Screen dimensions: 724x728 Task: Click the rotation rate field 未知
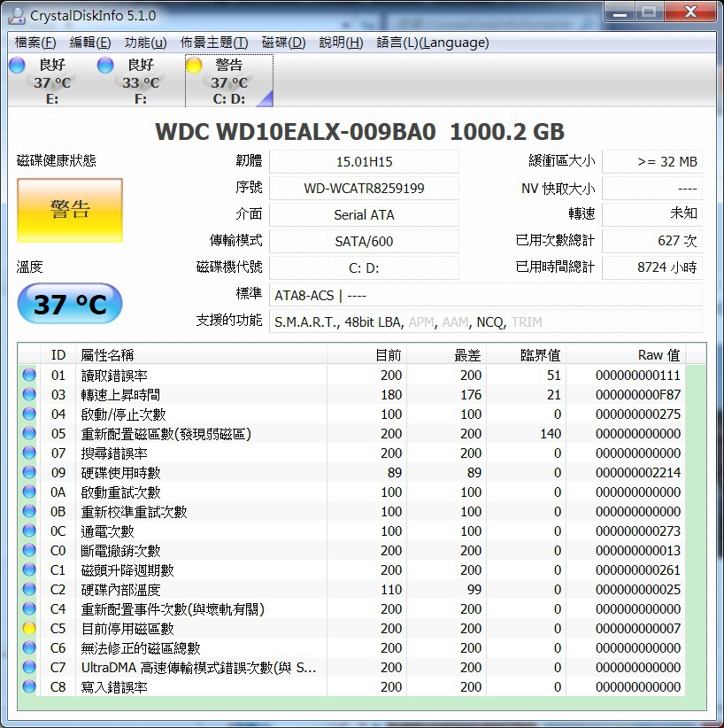point(652,214)
